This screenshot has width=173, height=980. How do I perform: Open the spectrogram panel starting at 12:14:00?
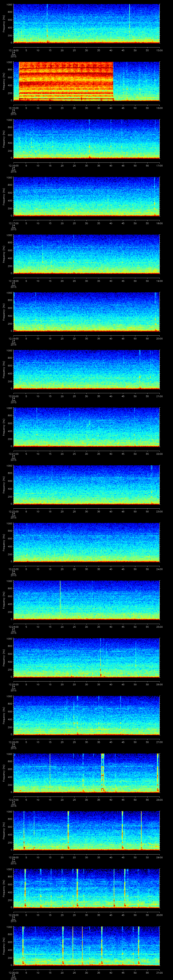coord(87,24)
